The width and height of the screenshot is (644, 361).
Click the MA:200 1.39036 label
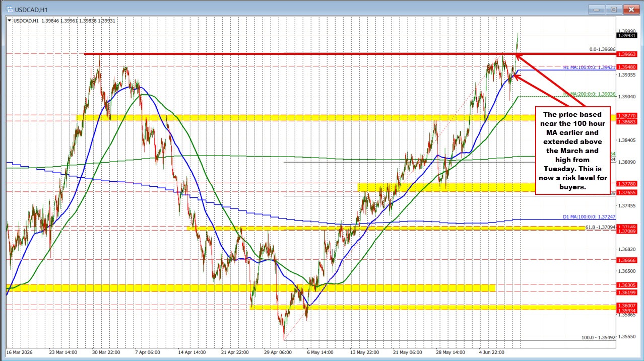[590, 94]
